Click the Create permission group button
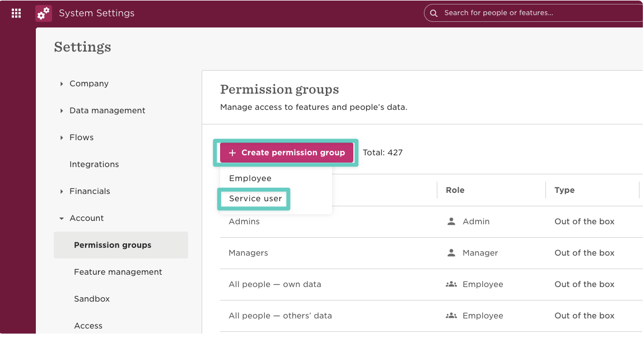 [287, 152]
